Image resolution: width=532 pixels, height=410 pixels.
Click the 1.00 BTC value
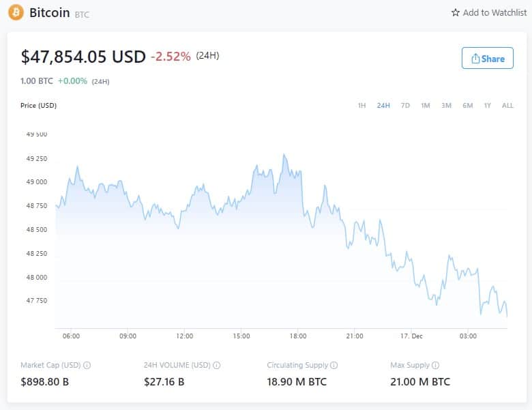point(37,81)
